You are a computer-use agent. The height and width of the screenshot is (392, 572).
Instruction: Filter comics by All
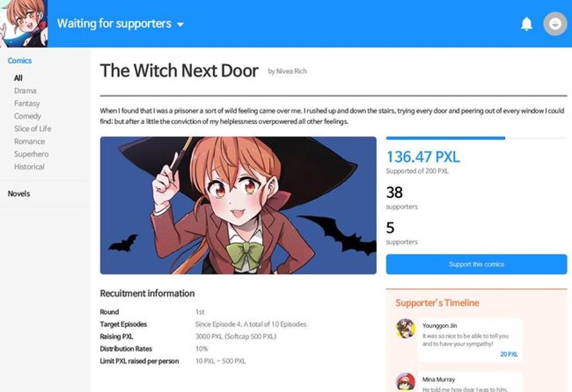point(18,78)
